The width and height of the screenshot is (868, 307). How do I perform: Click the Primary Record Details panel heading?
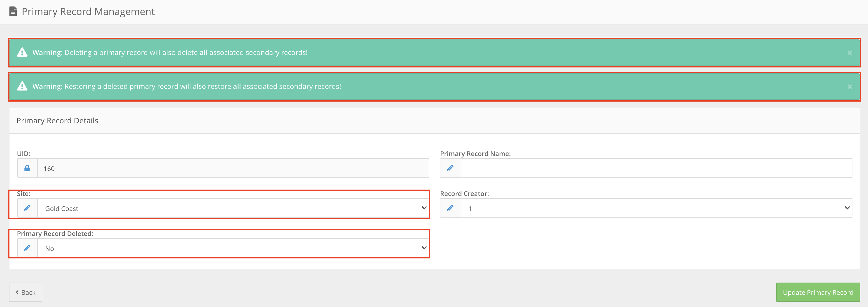(57, 121)
